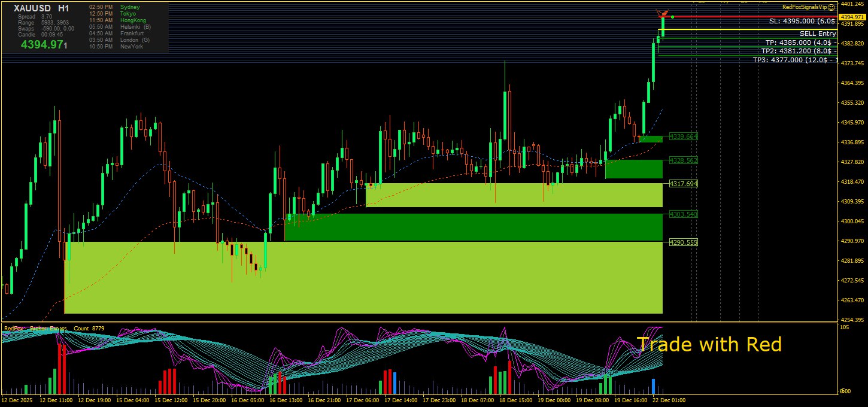The image size is (868, 407).
Task: Click the NewYork session time row
Action: [117, 47]
